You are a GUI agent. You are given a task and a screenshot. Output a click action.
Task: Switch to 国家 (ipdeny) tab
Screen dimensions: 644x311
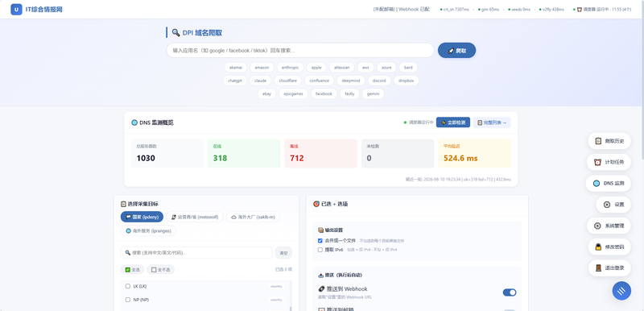point(142,217)
